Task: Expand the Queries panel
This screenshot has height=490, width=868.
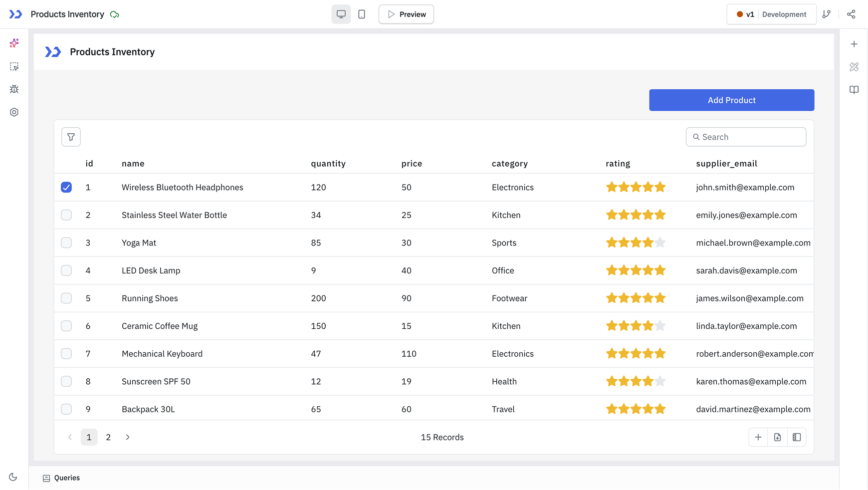Action: pos(61,478)
